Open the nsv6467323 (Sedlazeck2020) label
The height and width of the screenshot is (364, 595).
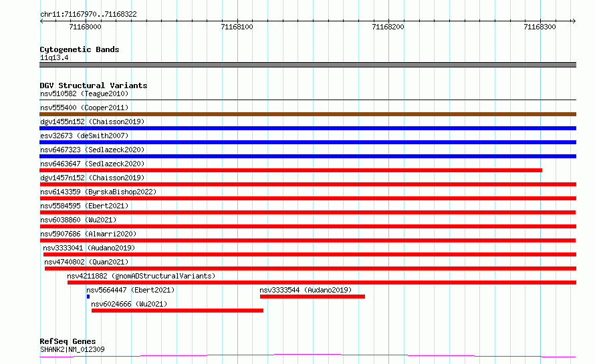92,150
